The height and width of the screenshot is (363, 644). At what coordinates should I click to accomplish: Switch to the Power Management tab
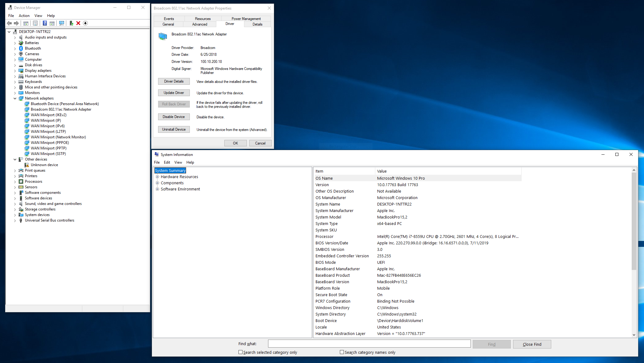click(x=246, y=19)
